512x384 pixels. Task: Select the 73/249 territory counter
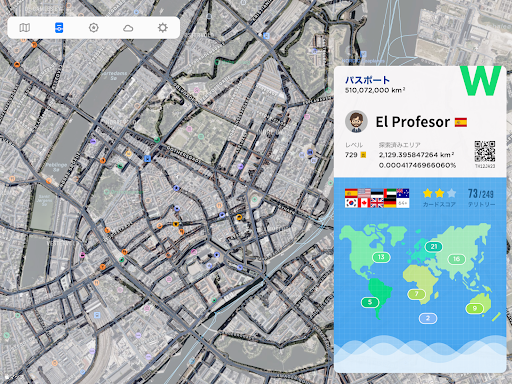coord(481,194)
